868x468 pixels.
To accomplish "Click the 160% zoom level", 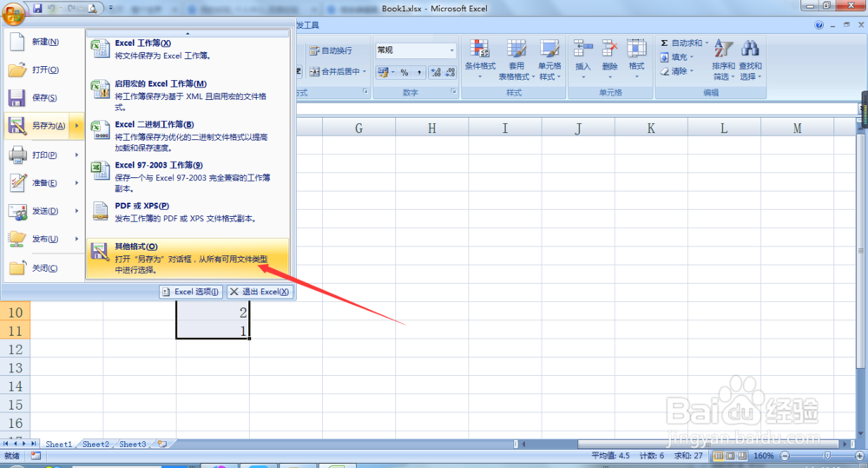I will pyautogui.click(x=763, y=456).
